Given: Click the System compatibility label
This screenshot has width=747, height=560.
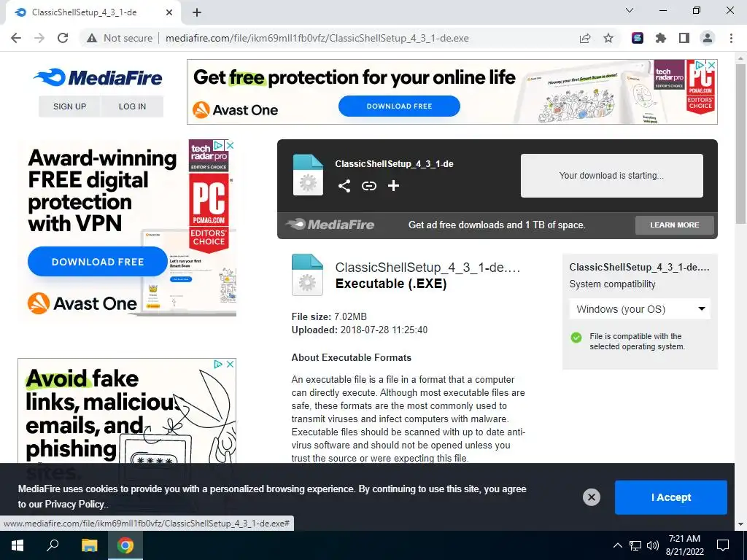Looking at the screenshot, I should point(612,284).
